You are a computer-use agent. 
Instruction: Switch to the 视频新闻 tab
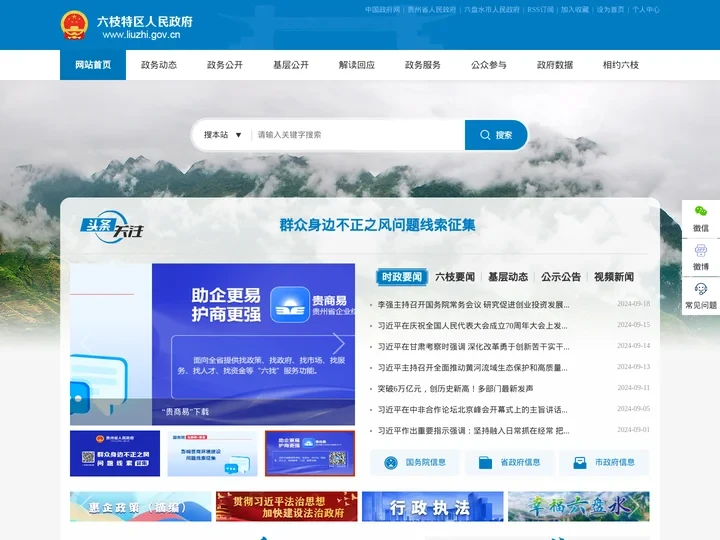[614, 277]
